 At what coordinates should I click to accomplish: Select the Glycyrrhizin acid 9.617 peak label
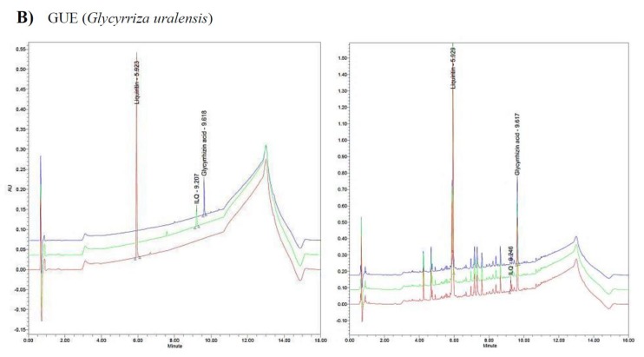[x=517, y=144]
